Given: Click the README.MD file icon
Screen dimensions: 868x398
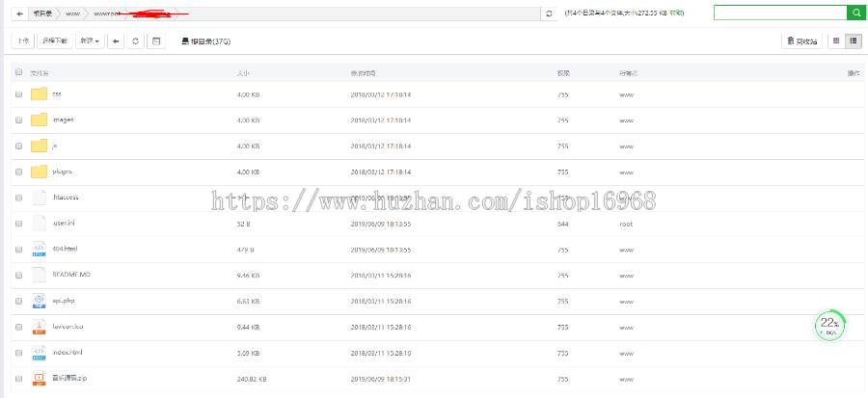Looking at the screenshot, I should pos(39,275).
